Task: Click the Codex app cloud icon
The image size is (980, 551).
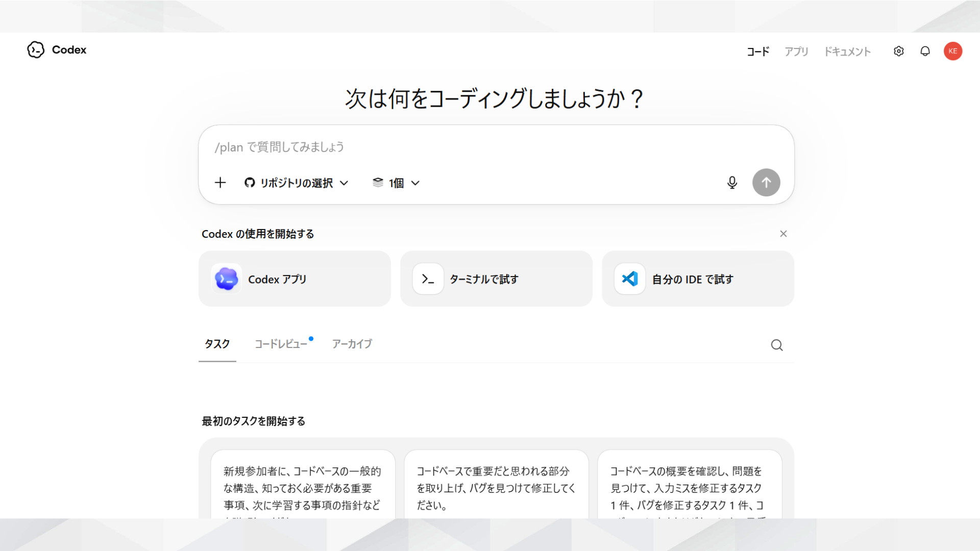Action: pyautogui.click(x=226, y=279)
